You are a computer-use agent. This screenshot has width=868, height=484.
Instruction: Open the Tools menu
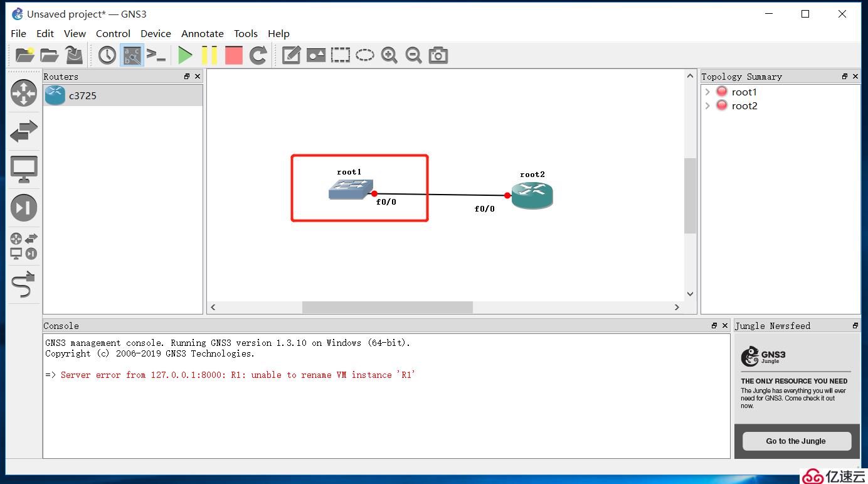[x=246, y=33]
